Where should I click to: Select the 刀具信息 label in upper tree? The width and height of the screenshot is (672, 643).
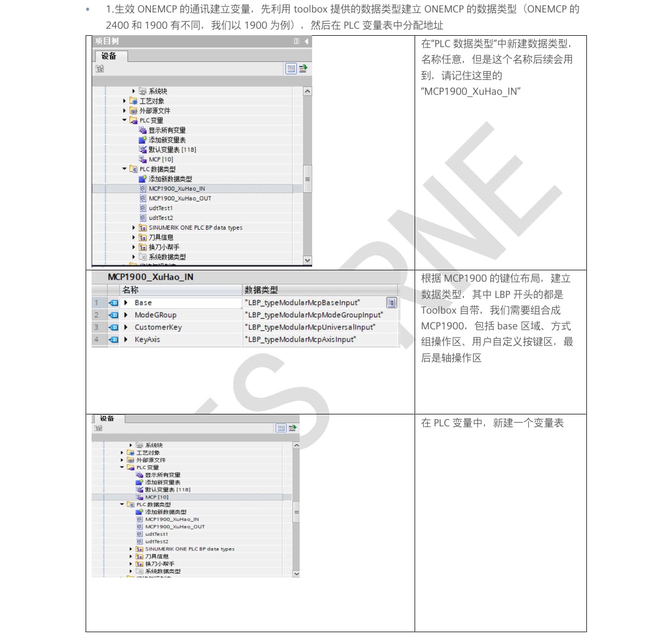[x=161, y=237]
